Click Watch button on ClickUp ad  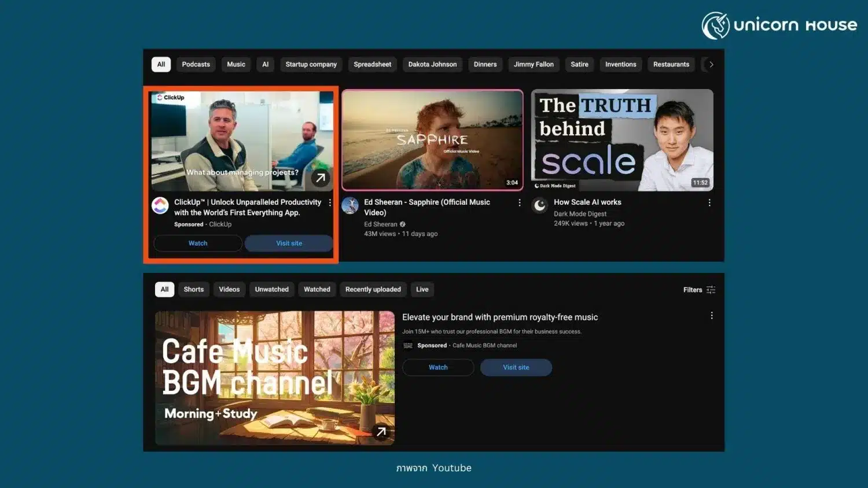tap(198, 243)
